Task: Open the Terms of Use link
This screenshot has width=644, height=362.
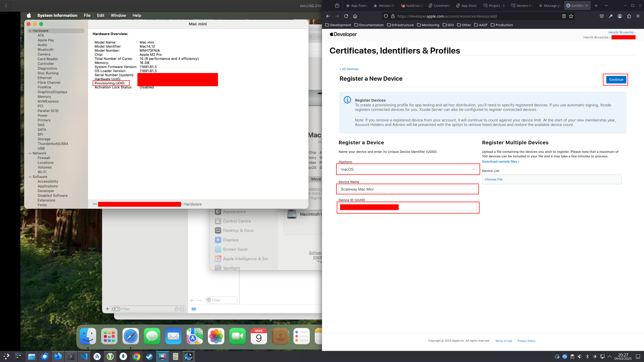Action: point(504,341)
